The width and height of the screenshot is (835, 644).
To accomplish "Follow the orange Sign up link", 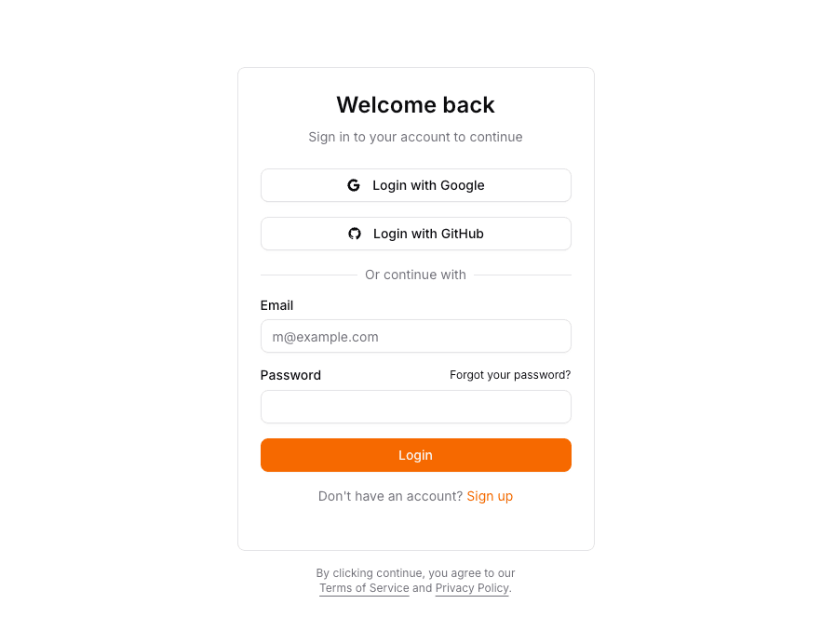I will pos(490,496).
